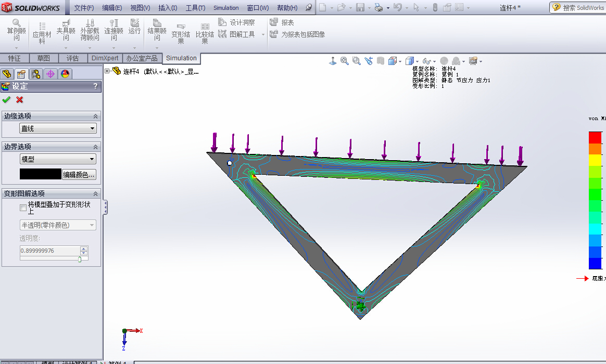This screenshot has width=606, height=364.
Task: Click the 透明度 slider handle
Action: point(80,259)
